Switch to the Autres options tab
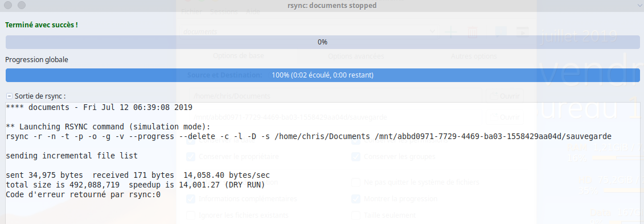 pos(474,56)
